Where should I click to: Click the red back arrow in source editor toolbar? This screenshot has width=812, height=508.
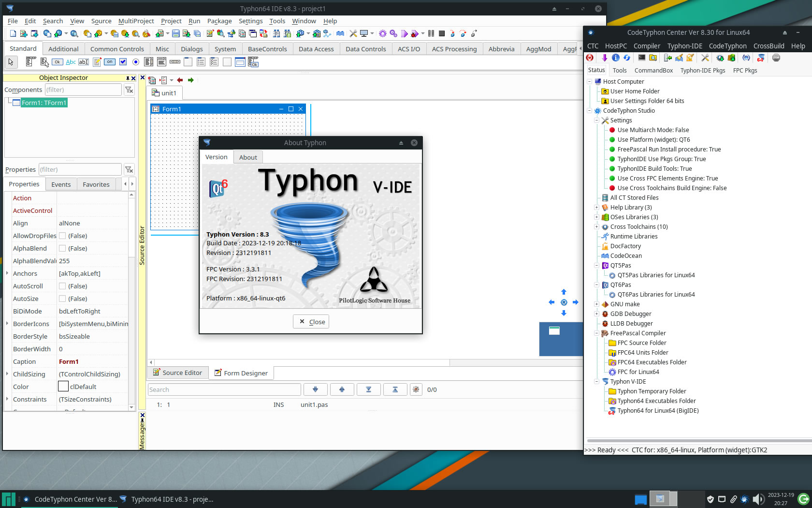click(x=180, y=80)
